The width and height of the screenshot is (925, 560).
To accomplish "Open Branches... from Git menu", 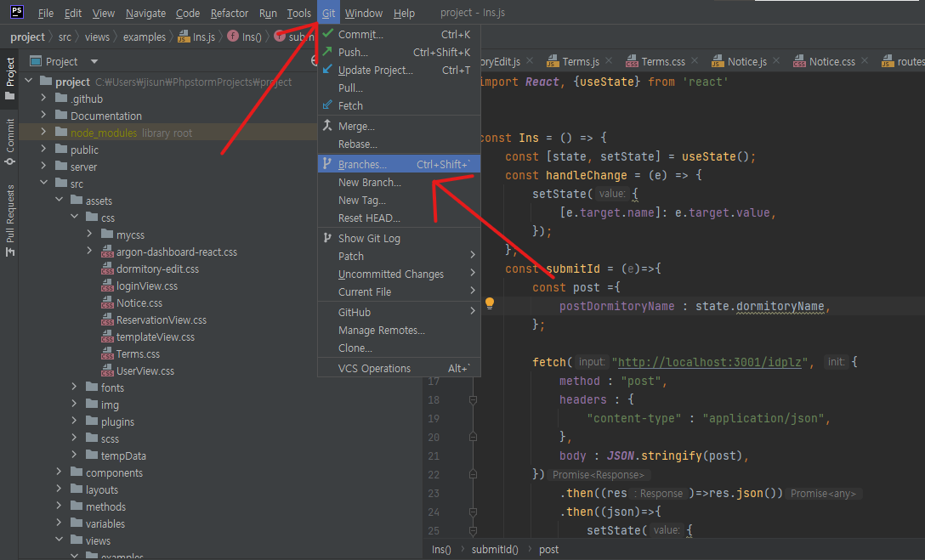I will 399,165.
